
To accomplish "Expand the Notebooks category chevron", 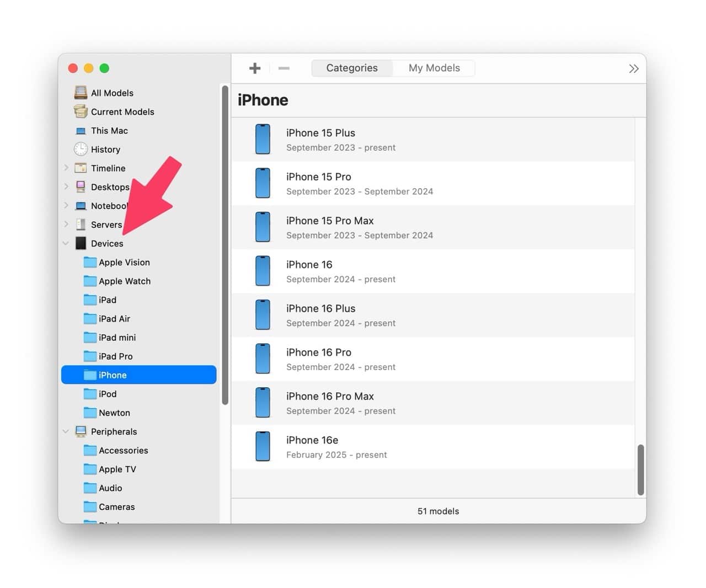I will 66,206.
